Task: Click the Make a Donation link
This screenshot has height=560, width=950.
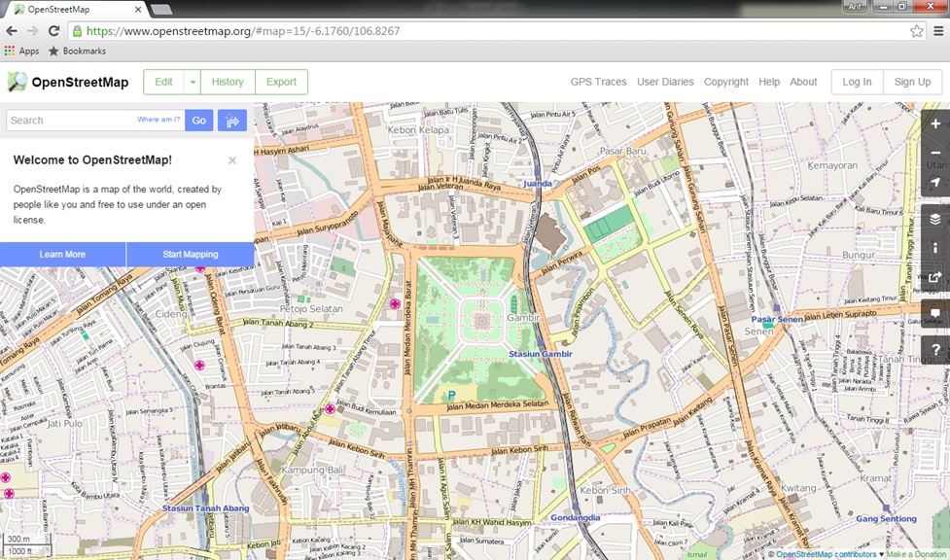Action: [917, 554]
